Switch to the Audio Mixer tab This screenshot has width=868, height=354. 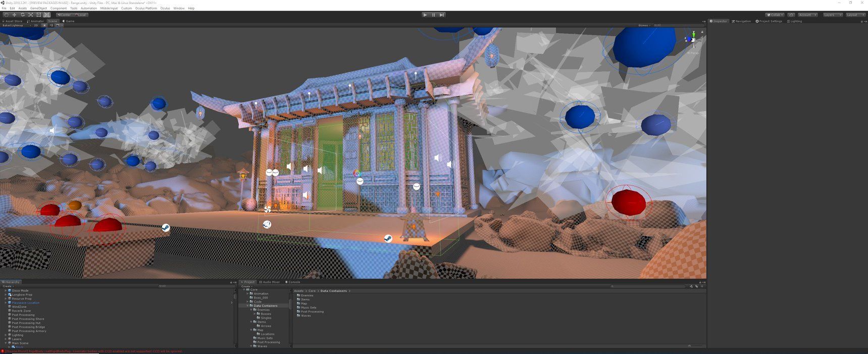pos(270,282)
